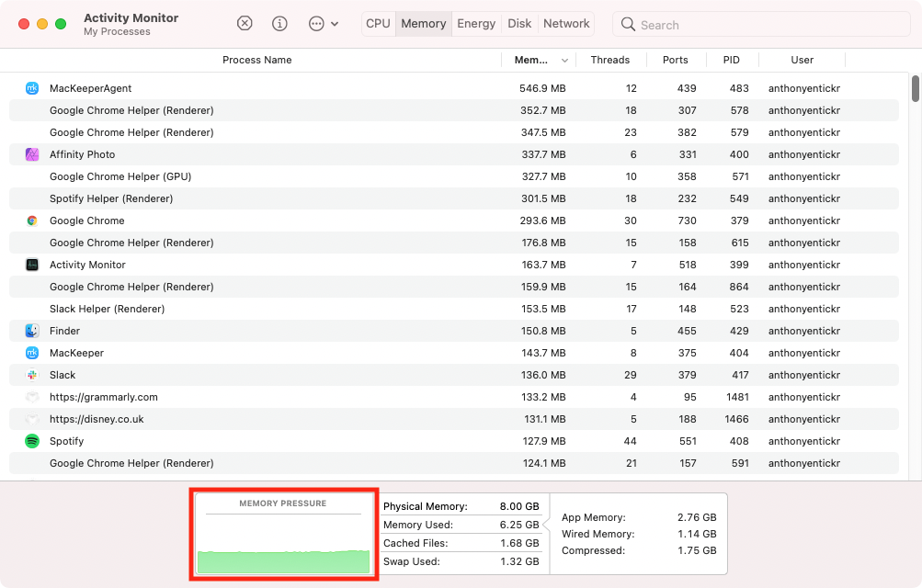The height and width of the screenshot is (588, 922).
Task: Click the Affinity Photo app icon
Action: click(x=32, y=154)
